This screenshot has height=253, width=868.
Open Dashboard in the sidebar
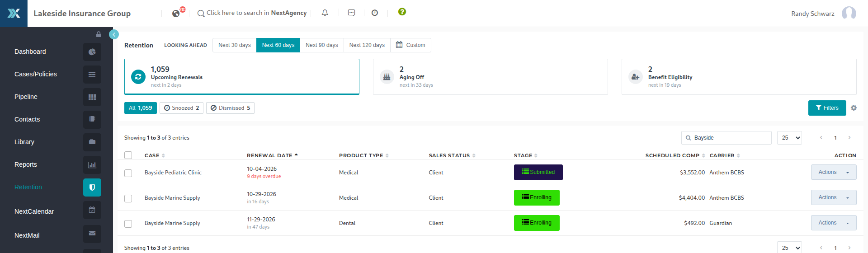click(30, 52)
